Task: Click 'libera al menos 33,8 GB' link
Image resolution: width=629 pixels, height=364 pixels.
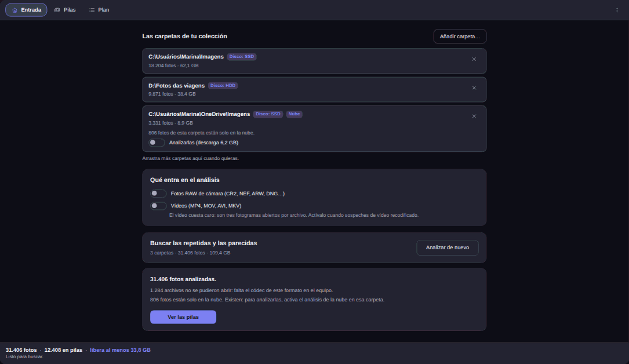Action: (121, 350)
